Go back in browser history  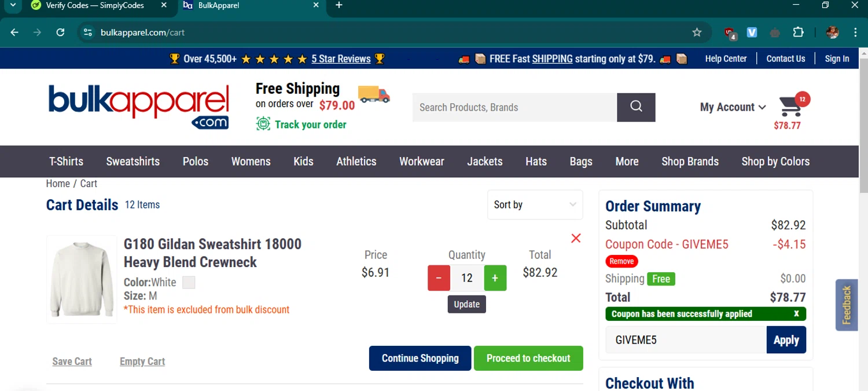pos(14,32)
